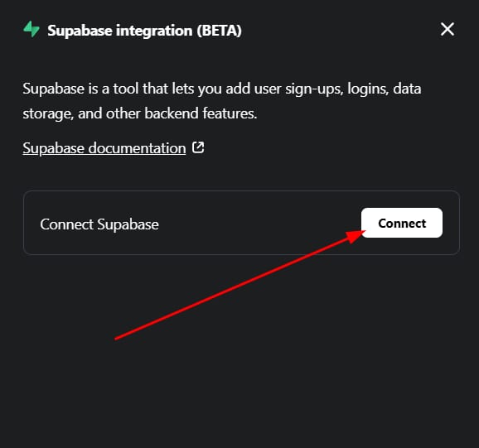The height and width of the screenshot is (448, 479).
Task: Click the Supabase integration (BETA) title
Action: (144, 31)
